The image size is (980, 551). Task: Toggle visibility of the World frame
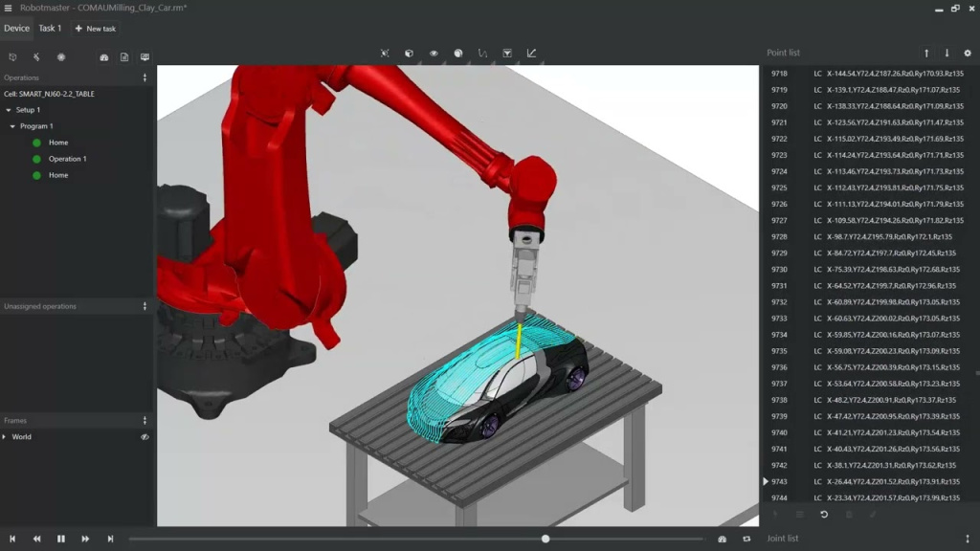[x=145, y=437]
